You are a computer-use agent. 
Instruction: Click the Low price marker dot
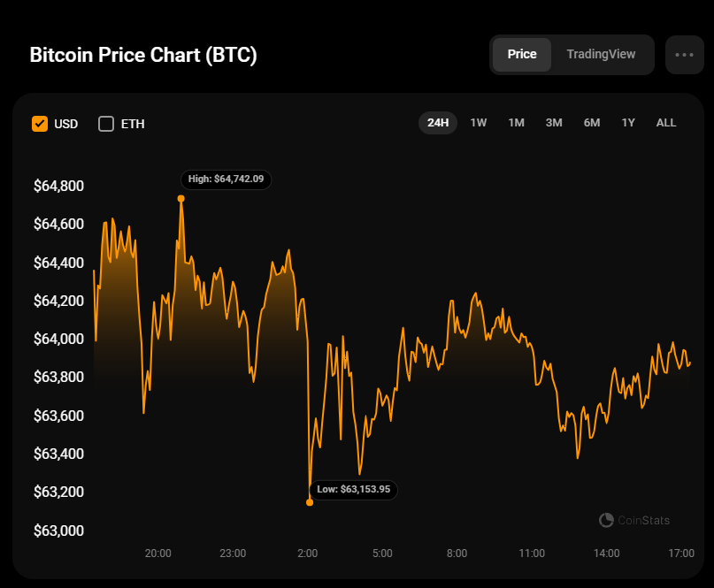[310, 502]
